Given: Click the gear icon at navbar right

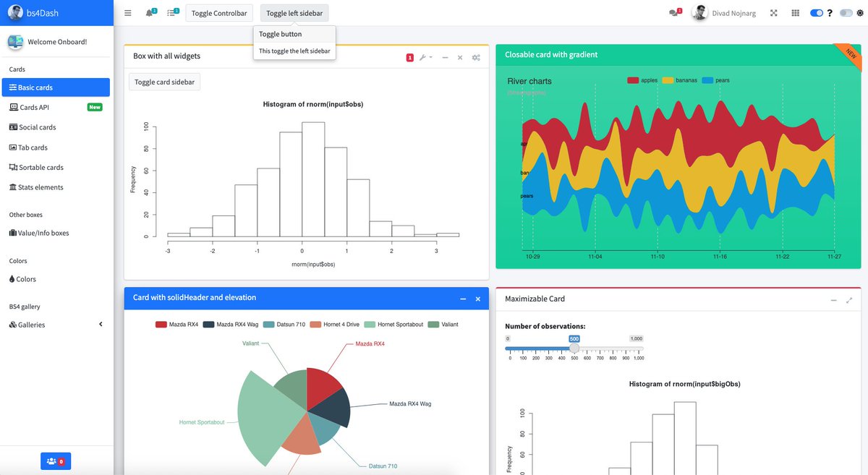Looking at the screenshot, I should 859,13.
